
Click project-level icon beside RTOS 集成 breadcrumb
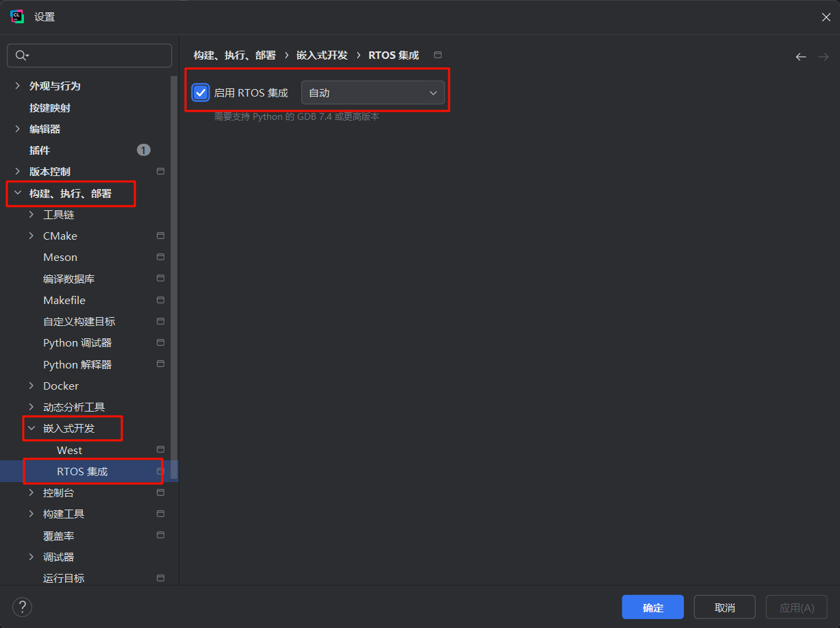click(x=438, y=55)
